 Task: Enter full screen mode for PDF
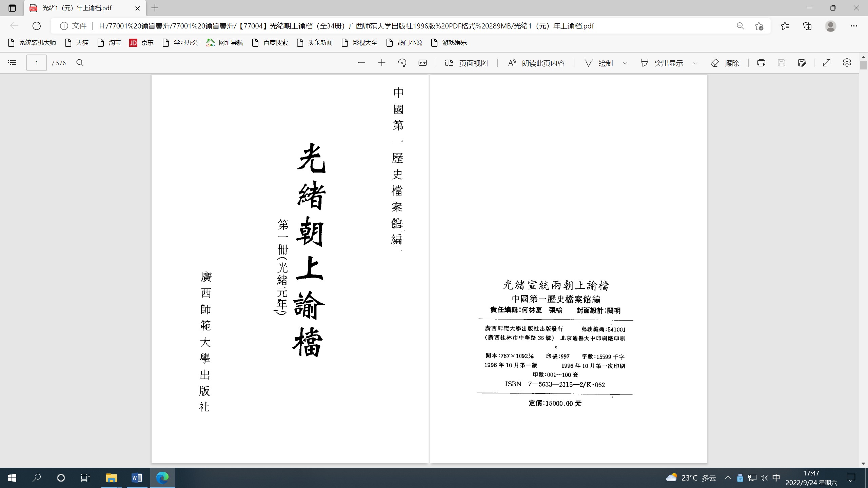[x=827, y=63]
